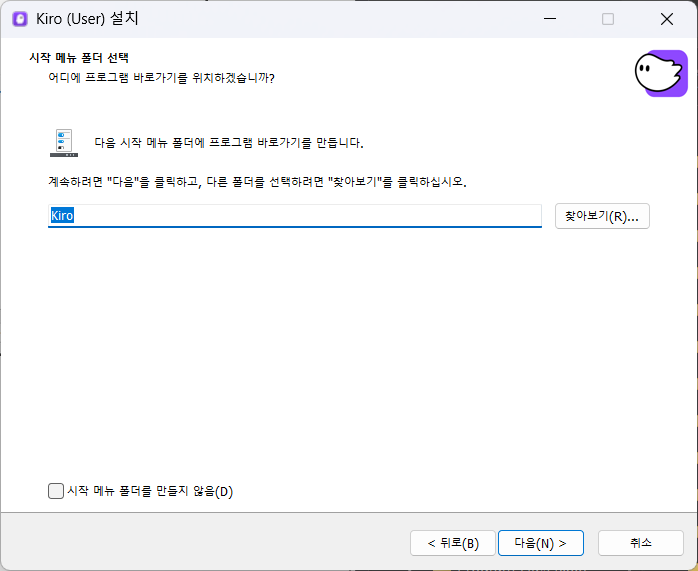Go back with the 뒤로(B) button
Image resolution: width=698 pixels, height=571 pixels.
click(x=453, y=543)
